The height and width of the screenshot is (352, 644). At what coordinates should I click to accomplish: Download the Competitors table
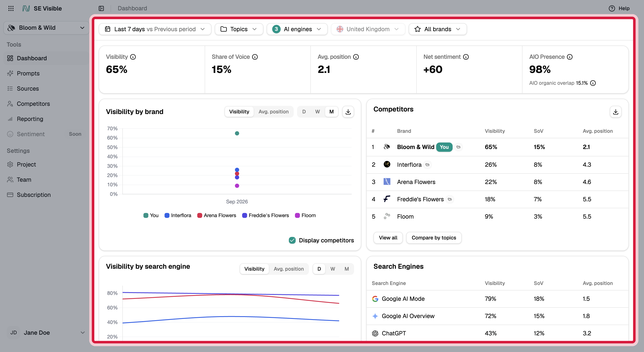click(x=616, y=112)
